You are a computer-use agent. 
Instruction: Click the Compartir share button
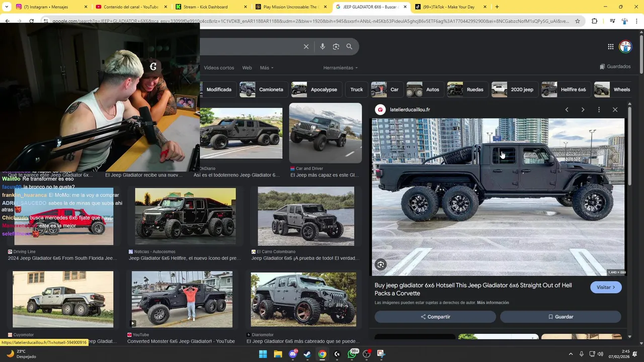click(x=435, y=317)
